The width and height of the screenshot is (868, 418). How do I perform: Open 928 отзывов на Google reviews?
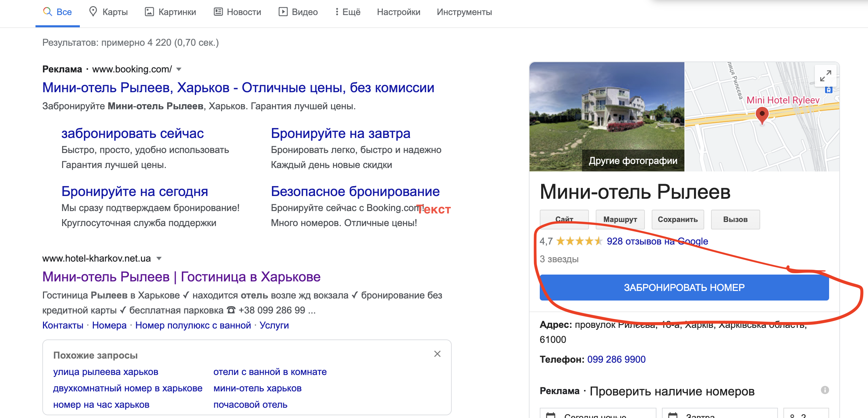click(657, 241)
